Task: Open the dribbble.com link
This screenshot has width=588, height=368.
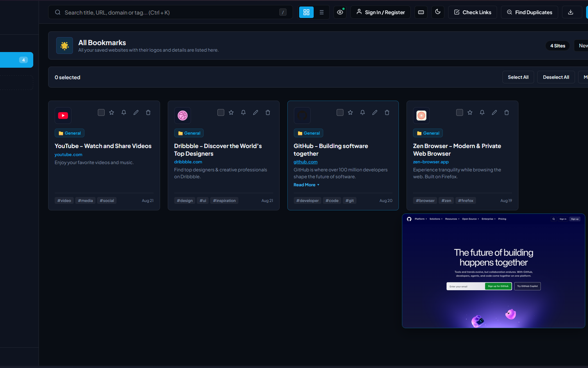Action: pyautogui.click(x=188, y=162)
